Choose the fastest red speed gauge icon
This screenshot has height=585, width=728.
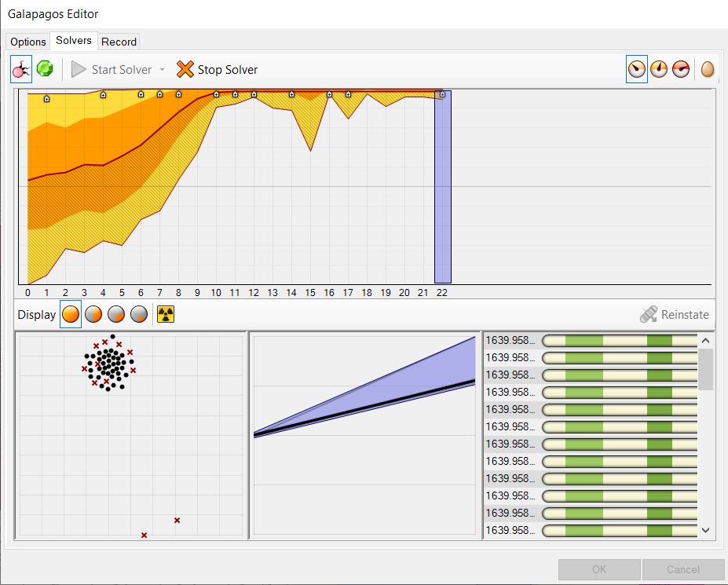(681, 69)
